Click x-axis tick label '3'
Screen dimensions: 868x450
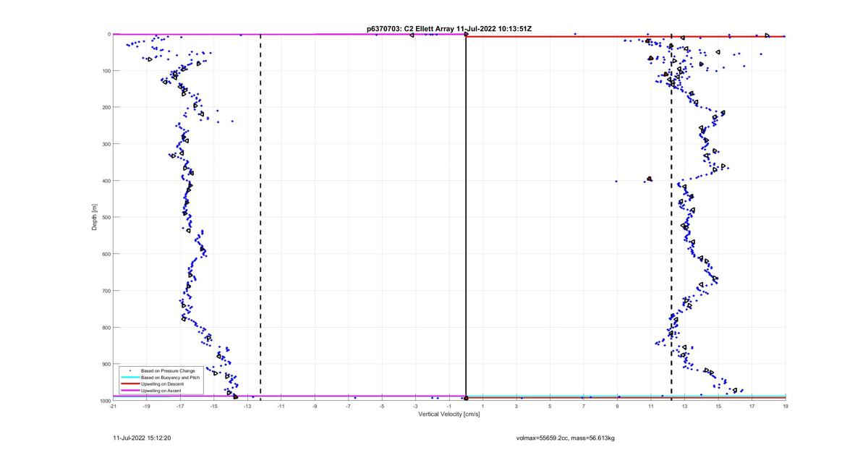coord(516,407)
